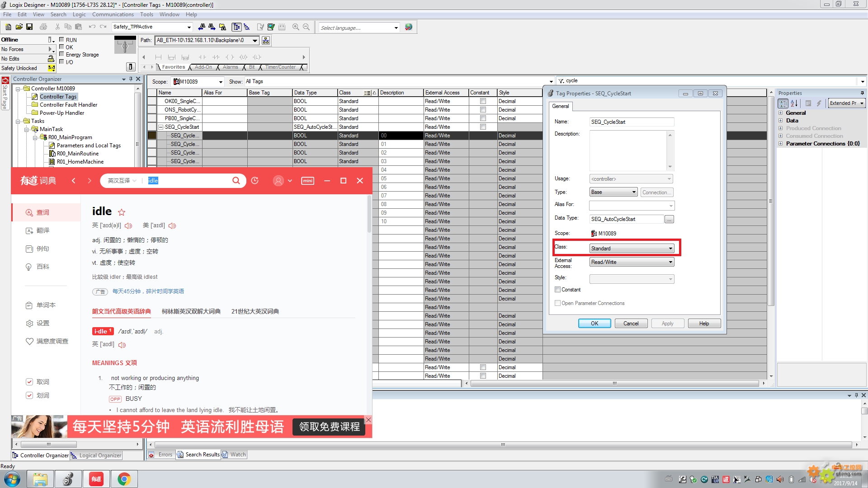Toggle the Controller Organizer toolbar icon
Screen dimensions: 868x488
coord(236,27)
